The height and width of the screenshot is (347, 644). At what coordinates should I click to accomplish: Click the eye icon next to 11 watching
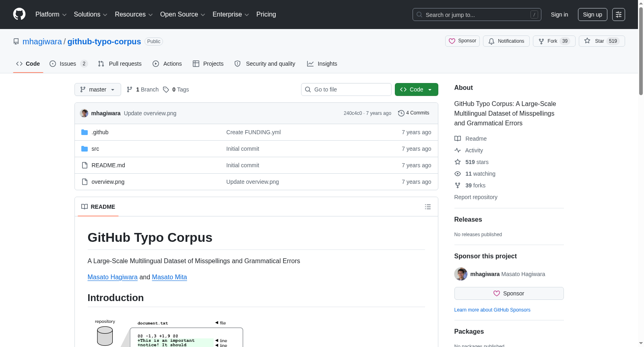tap(458, 174)
